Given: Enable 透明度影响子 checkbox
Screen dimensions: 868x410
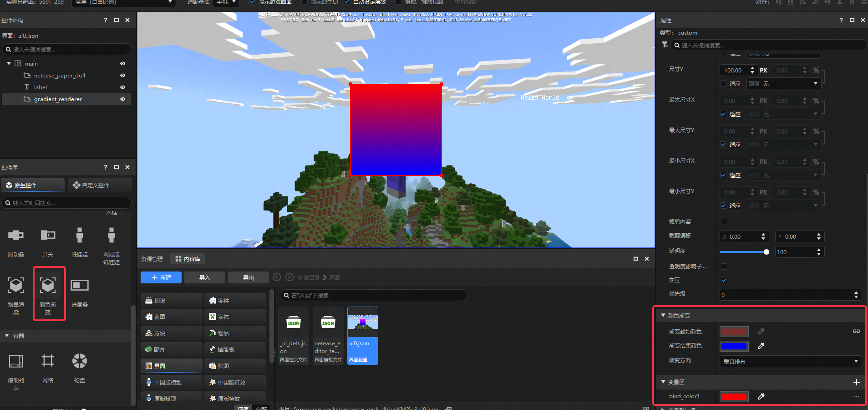Looking at the screenshot, I should [x=724, y=266].
